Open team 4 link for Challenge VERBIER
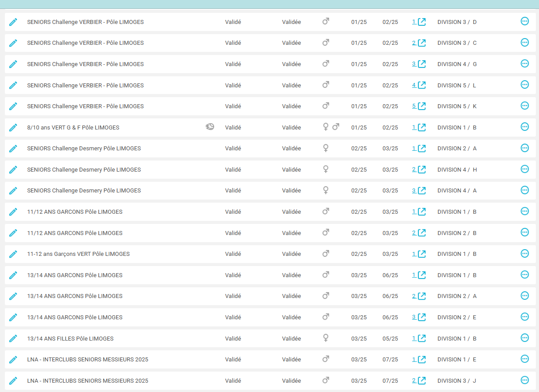Image resolution: width=539 pixels, height=392 pixels. tap(418, 85)
